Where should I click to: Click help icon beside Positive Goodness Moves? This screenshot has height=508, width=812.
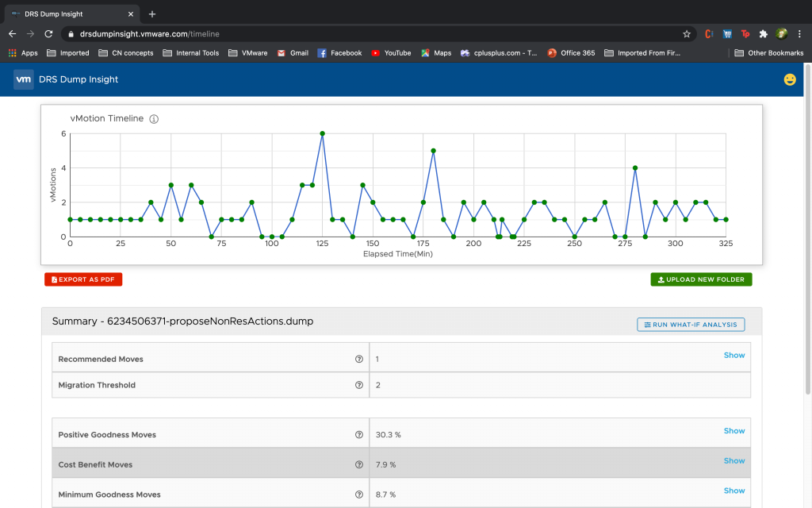359,435
